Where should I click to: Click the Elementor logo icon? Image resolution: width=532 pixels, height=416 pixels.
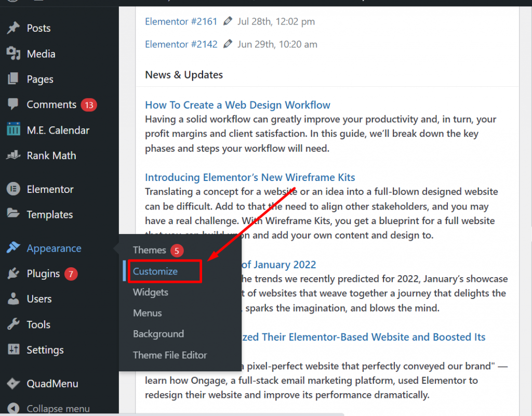point(13,189)
